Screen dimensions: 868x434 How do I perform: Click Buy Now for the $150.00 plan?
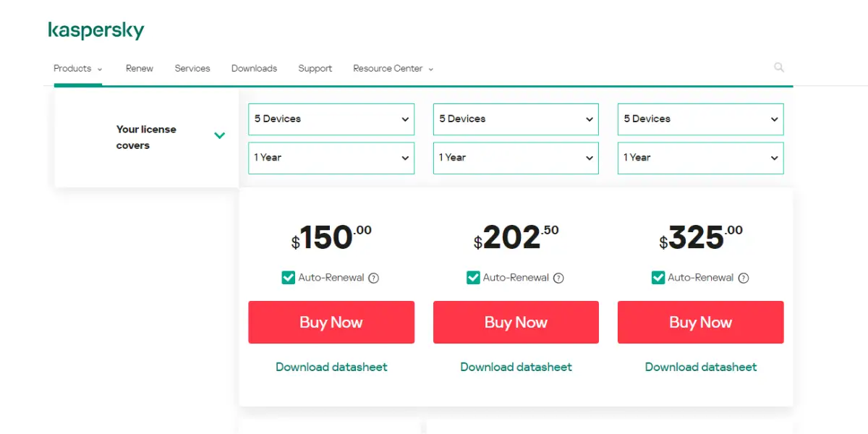(331, 323)
